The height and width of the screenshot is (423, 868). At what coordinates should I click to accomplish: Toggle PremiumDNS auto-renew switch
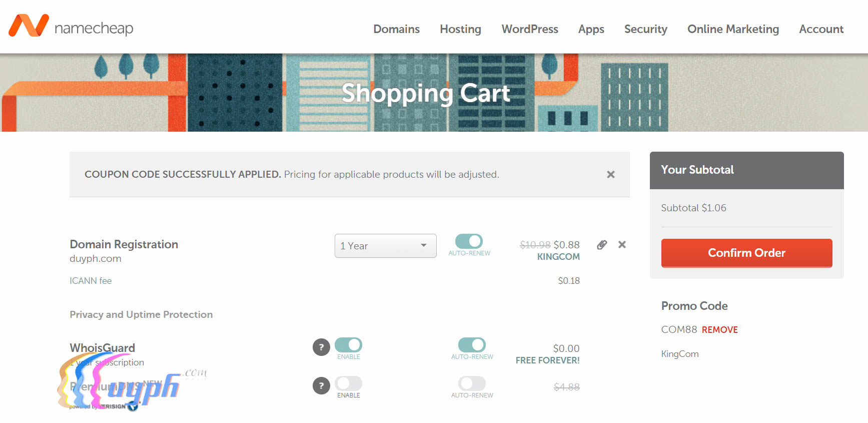(x=472, y=383)
